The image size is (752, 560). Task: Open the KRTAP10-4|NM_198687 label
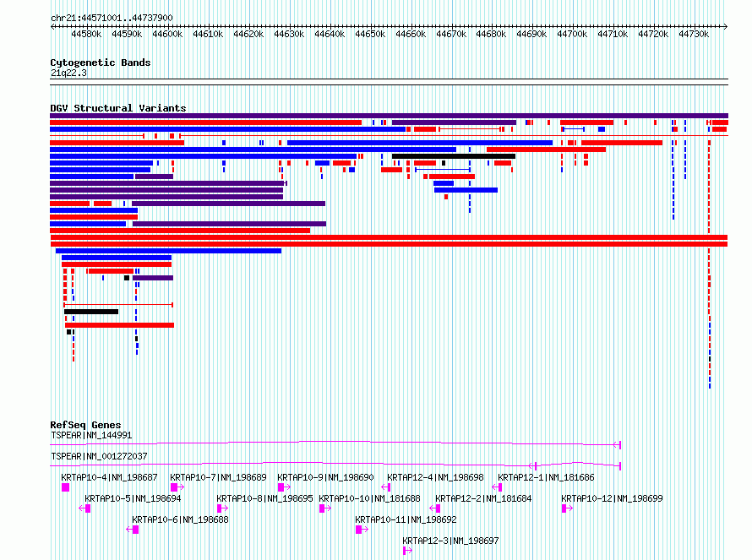click(109, 477)
